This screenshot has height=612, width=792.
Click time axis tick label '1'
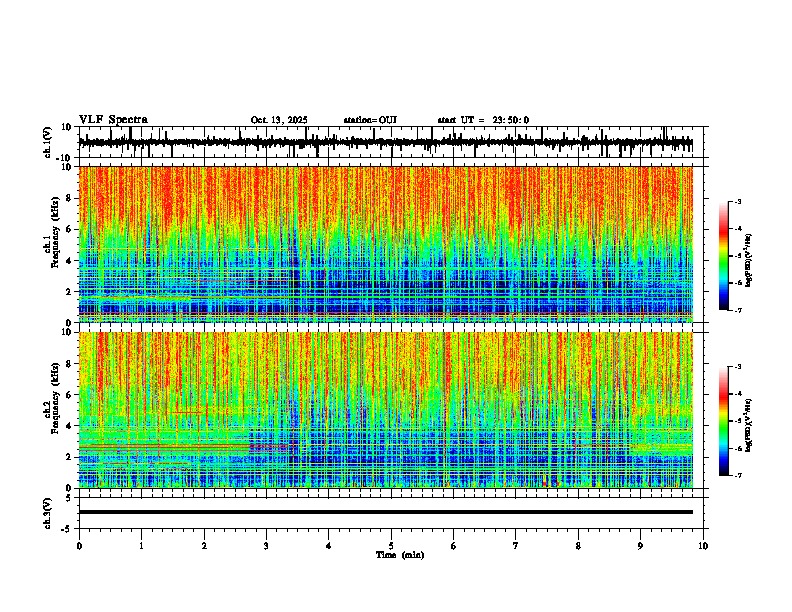(141, 546)
